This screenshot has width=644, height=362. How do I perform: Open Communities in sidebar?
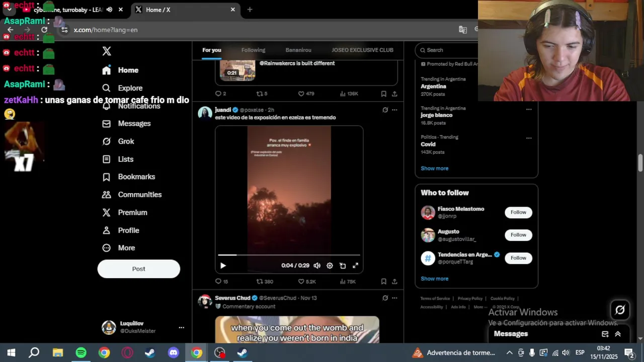click(132, 195)
